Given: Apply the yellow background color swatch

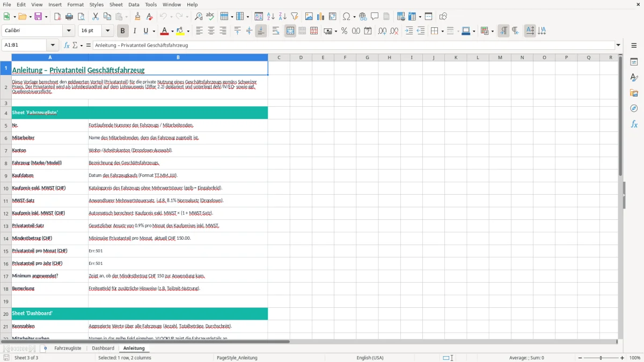Looking at the screenshot, I should tap(180, 31).
